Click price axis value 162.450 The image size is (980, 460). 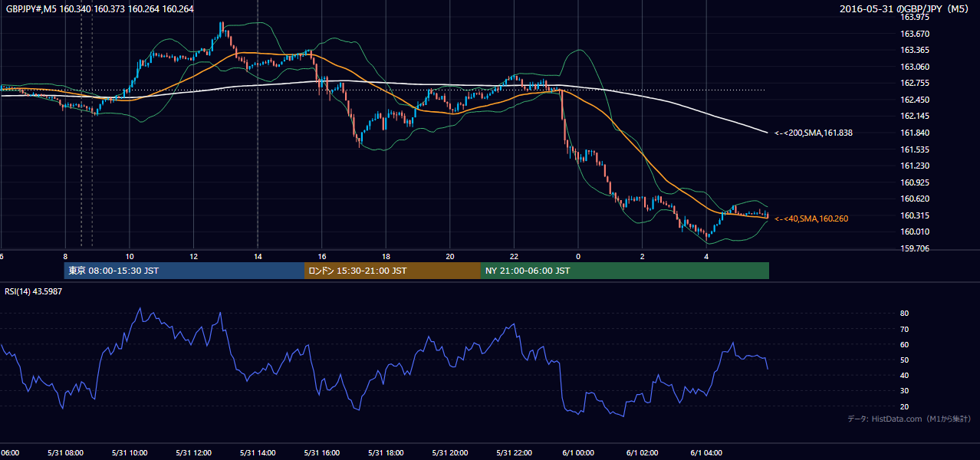[x=914, y=100]
